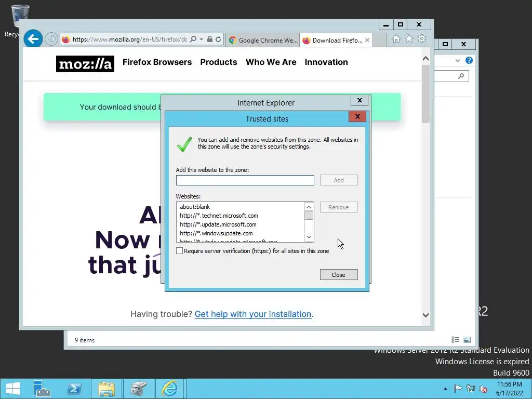Switch Explorer window to large icons view
This screenshot has width=532, height=399.
coord(467,340)
